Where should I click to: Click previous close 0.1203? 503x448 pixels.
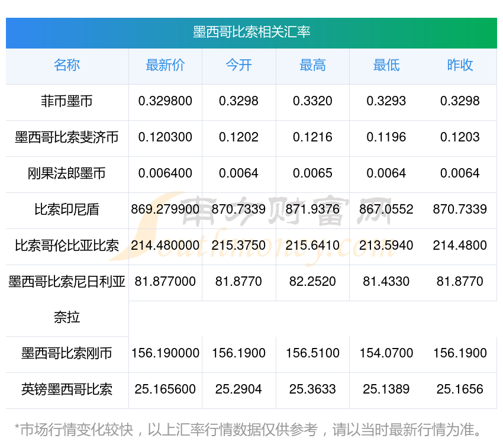(460, 137)
